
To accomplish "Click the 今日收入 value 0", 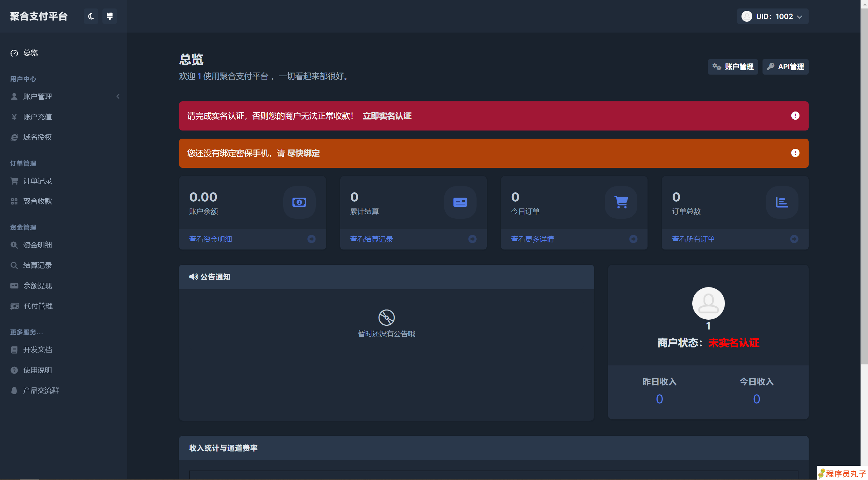I will coord(757,399).
